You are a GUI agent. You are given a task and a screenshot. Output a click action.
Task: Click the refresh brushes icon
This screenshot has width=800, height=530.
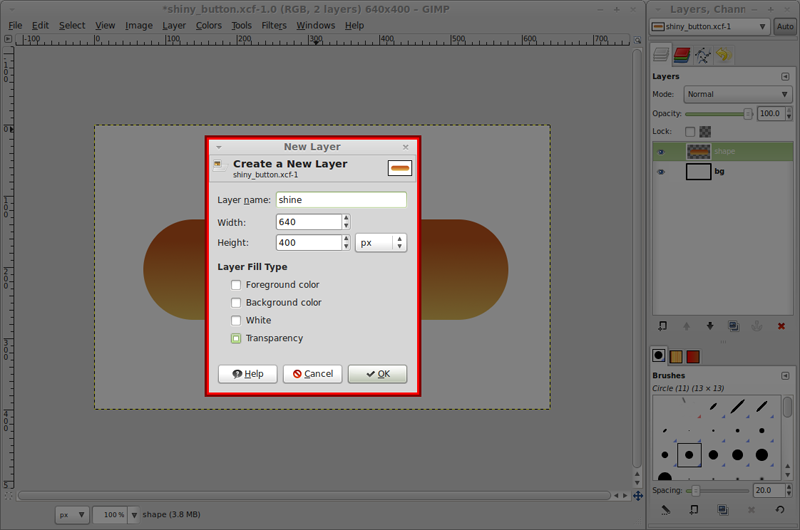tap(780, 509)
